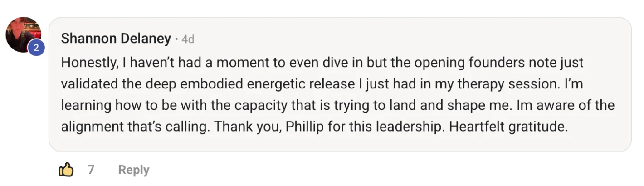The image size is (644, 186).
Task: Click the blue level 2 badge on the avatar
Action: [x=36, y=47]
